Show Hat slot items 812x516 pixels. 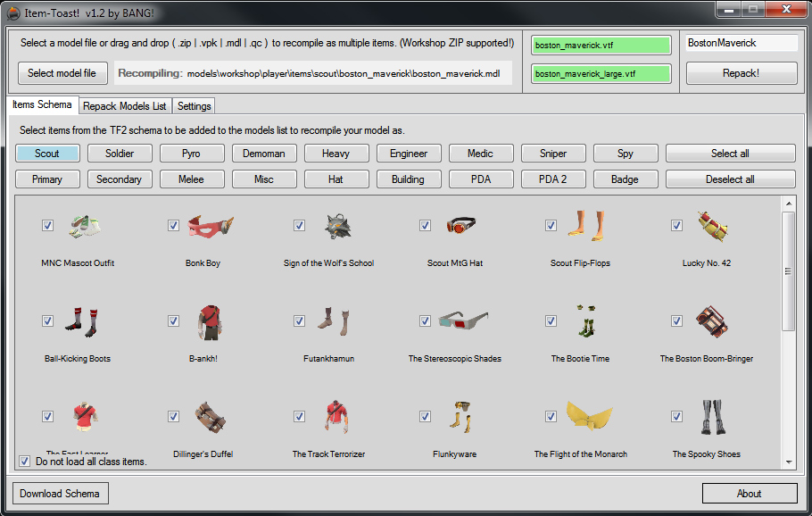point(336,179)
